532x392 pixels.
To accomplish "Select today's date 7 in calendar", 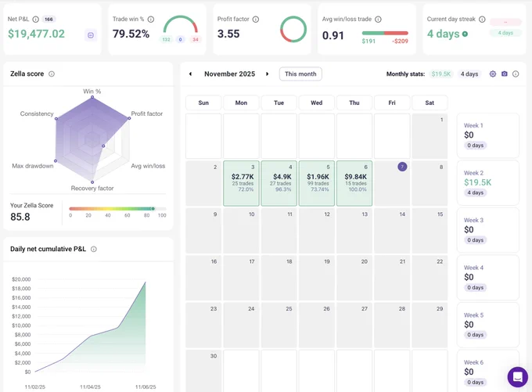I will point(402,167).
